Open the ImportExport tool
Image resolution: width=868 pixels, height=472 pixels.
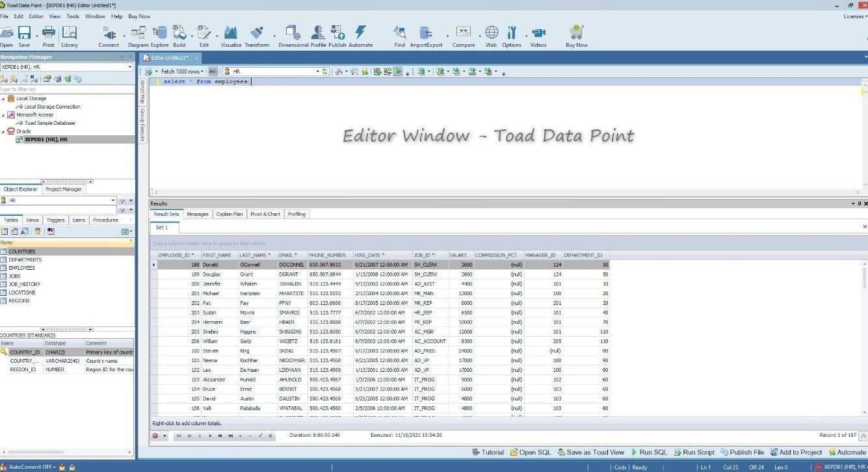click(x=426, y=36)
